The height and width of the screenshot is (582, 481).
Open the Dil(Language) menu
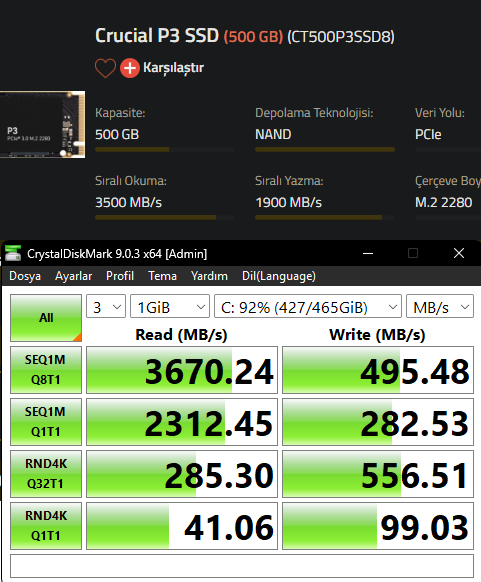coord(279,276)
